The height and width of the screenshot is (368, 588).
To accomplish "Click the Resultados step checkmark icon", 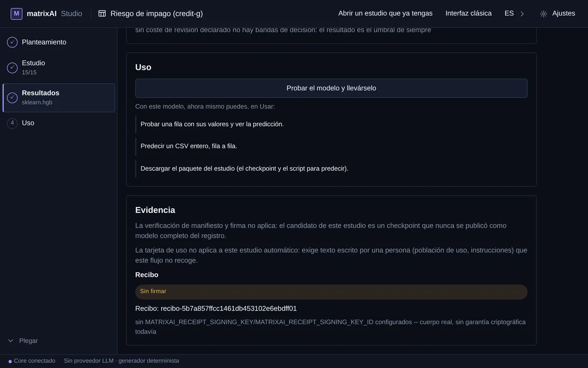I will pyautogui.click(x=12, y=98).
